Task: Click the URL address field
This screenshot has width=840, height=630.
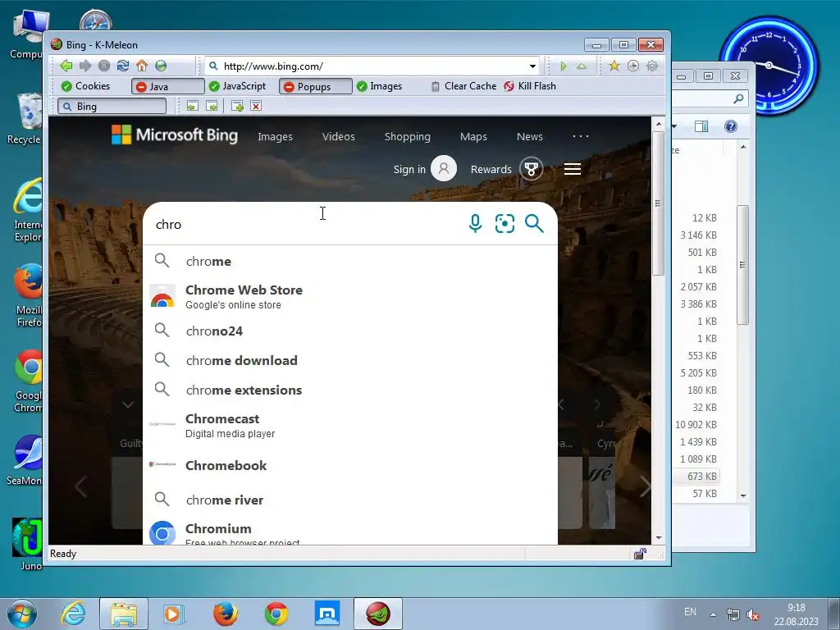Action: [x=373, y=66]
